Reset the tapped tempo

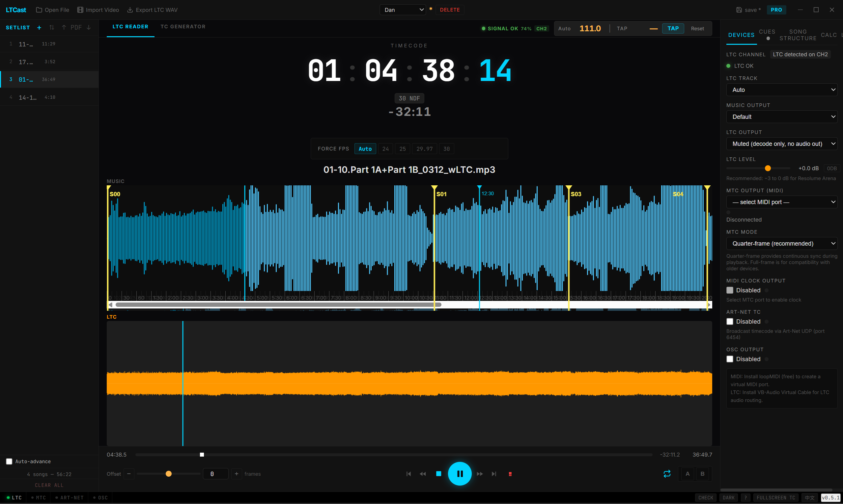pos(697,29)
